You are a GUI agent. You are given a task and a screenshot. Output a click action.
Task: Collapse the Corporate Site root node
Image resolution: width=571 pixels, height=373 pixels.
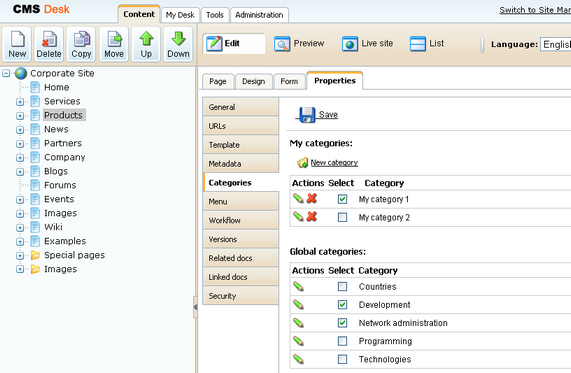click(6, 73)
